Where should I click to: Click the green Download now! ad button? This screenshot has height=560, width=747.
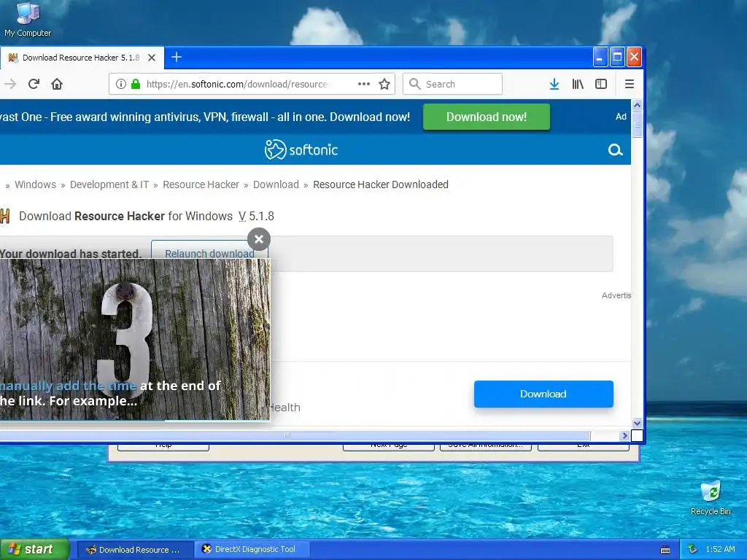point(487,117)
